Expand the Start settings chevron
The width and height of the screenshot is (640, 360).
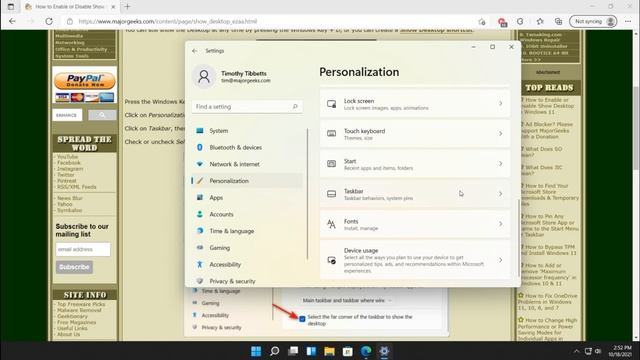point(500,164)
